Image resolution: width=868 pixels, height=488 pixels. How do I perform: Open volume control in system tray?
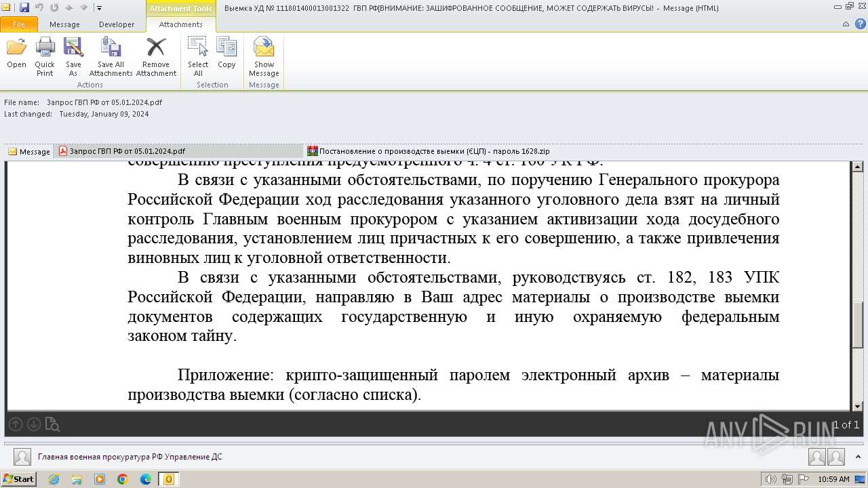tap(770, 479)
